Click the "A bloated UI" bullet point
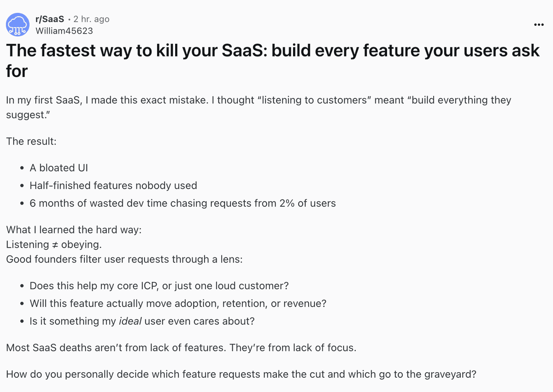The image size is (553, 392). point(59,168)
